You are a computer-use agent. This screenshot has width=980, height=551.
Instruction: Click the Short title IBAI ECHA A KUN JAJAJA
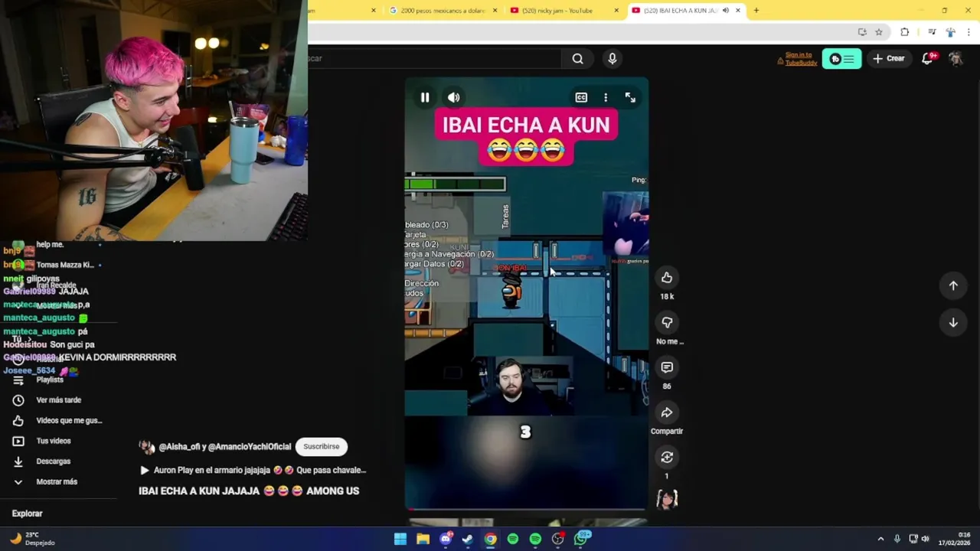click(x=249, y=491)
